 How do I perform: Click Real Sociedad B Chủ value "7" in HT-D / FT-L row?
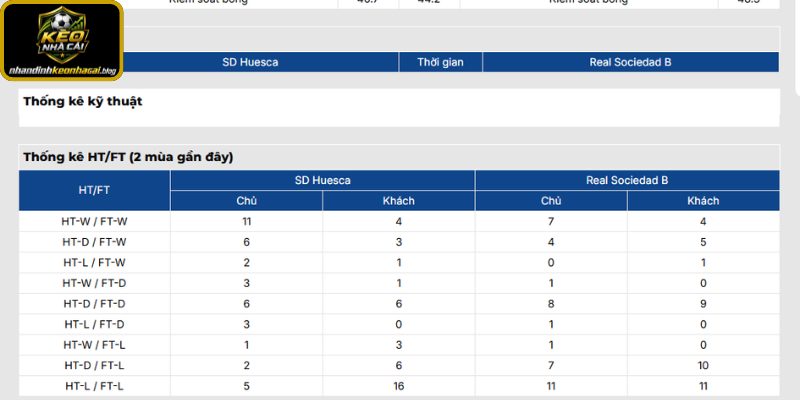tap(551, 365)
